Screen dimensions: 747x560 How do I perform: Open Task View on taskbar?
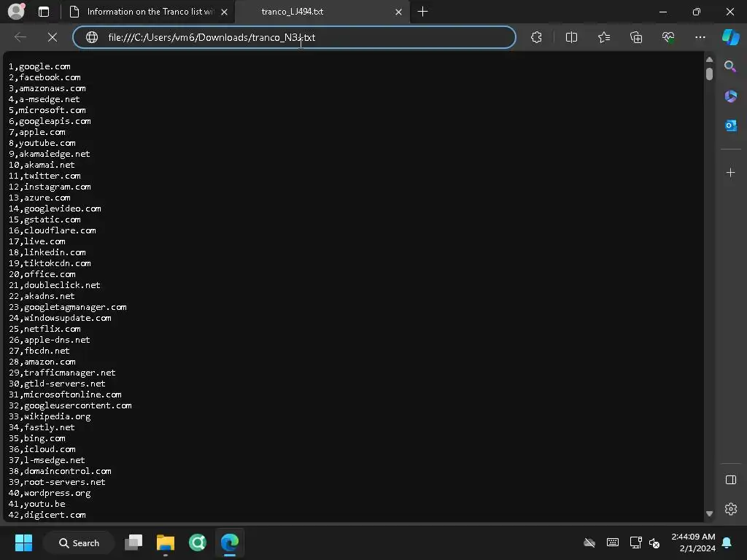pyautogui.click(x=133, y=542)
